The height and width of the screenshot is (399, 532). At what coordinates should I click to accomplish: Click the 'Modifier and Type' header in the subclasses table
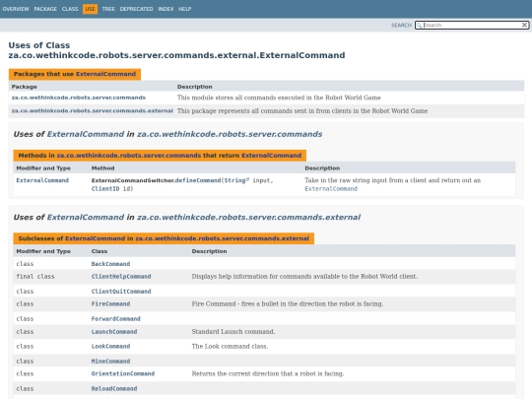43,251
